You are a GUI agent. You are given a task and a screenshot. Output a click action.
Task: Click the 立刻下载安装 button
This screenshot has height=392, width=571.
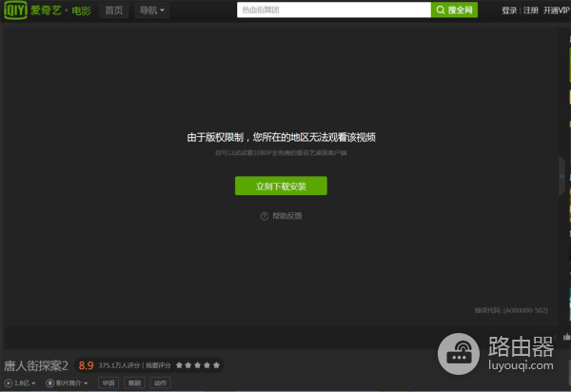[281, 186]
